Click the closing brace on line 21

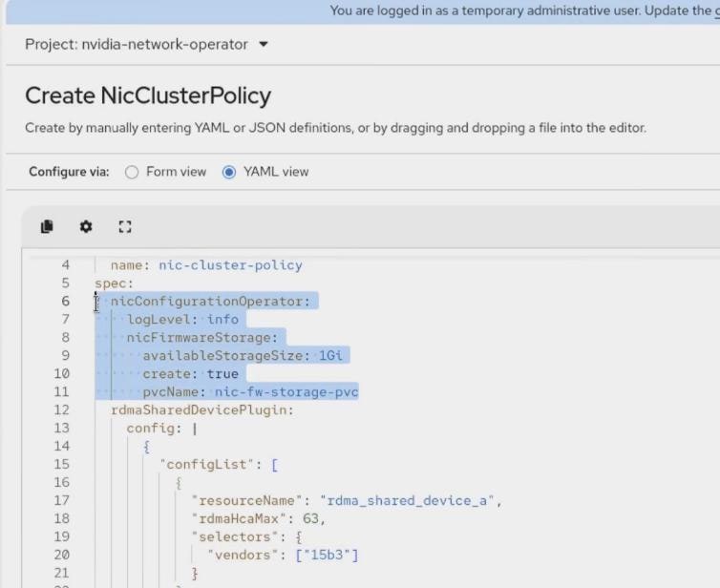(195, 573)
